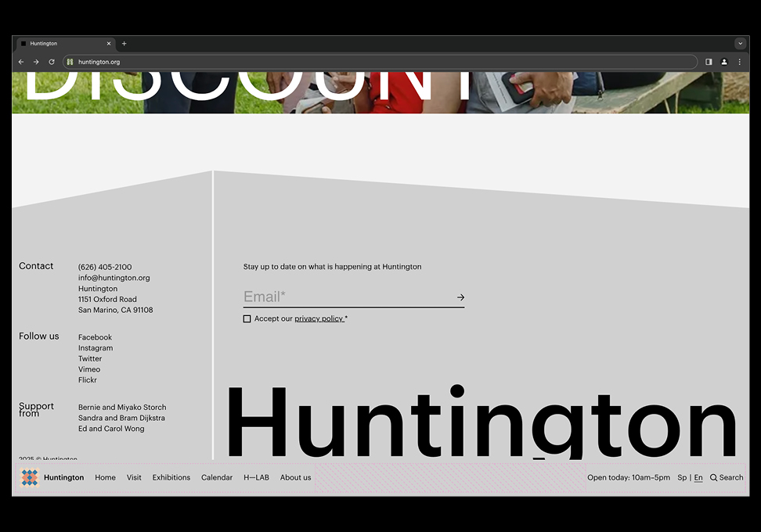Screen dimensions: 761x532
Task: Switch language to Sp
Action: 682,477
